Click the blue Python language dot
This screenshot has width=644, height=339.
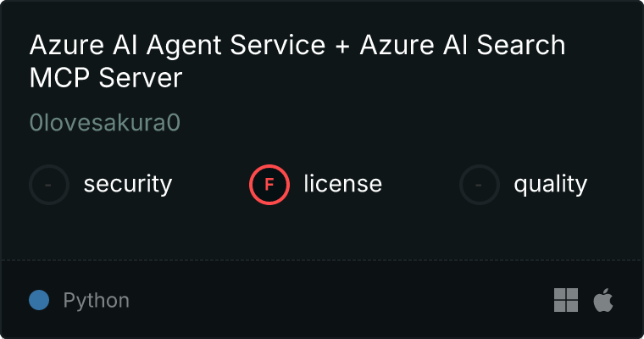pyautogui.click(x=39, y=300)
